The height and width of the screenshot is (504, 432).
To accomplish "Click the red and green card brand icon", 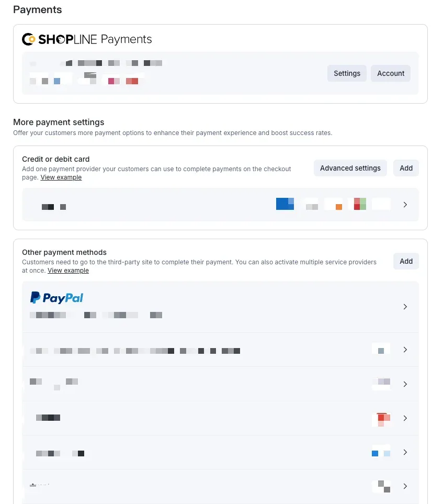I will click(x=359, y=204).
